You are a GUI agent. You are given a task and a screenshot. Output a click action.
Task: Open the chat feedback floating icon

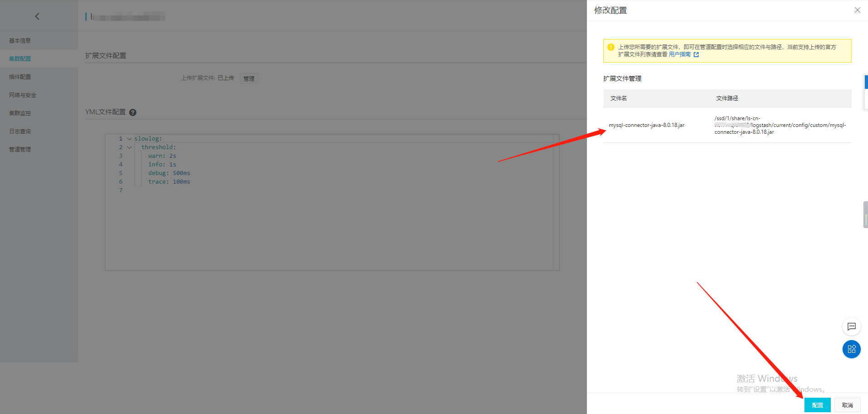pos(851,326)
